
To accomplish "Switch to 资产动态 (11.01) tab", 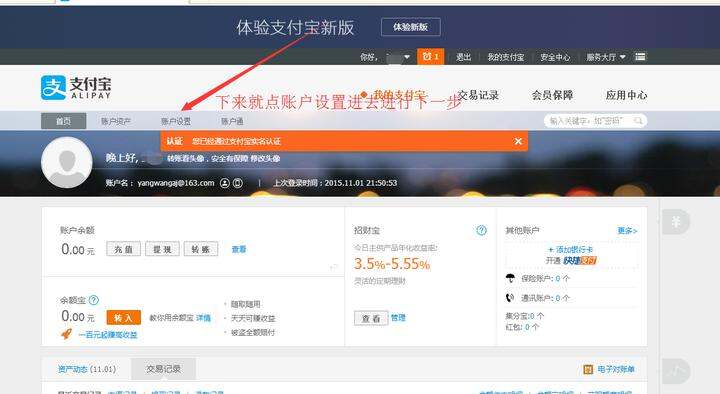I will (x=87, y=369).
